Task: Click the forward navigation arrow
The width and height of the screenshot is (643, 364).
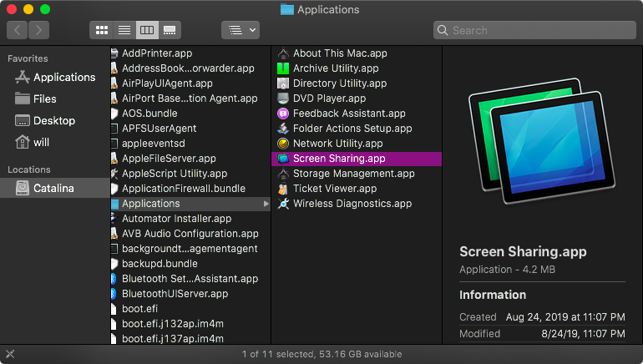Action: point(39,30)
